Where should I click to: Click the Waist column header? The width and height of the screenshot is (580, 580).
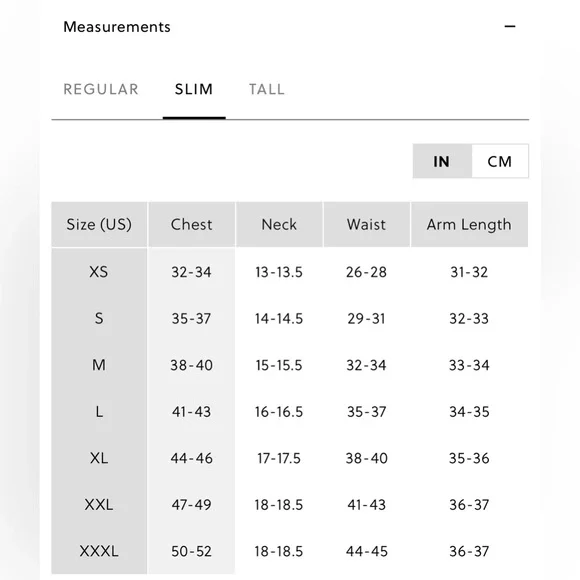click(366, 224)
